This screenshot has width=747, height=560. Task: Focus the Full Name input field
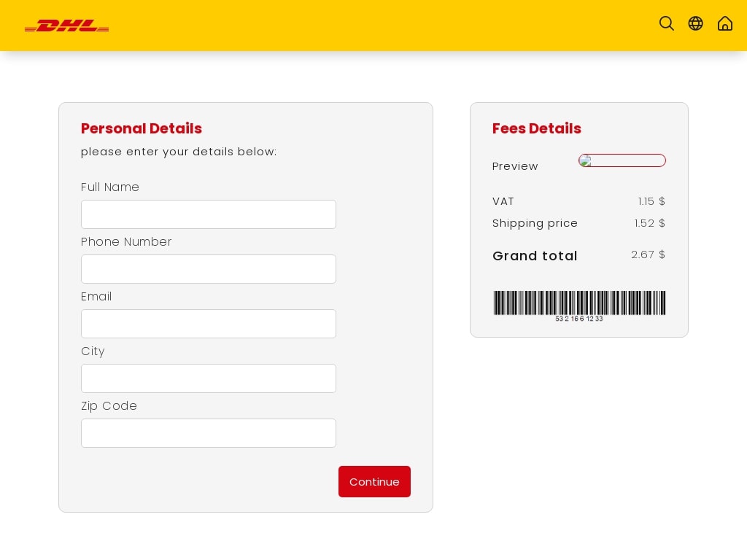click(x=208, y=214)
